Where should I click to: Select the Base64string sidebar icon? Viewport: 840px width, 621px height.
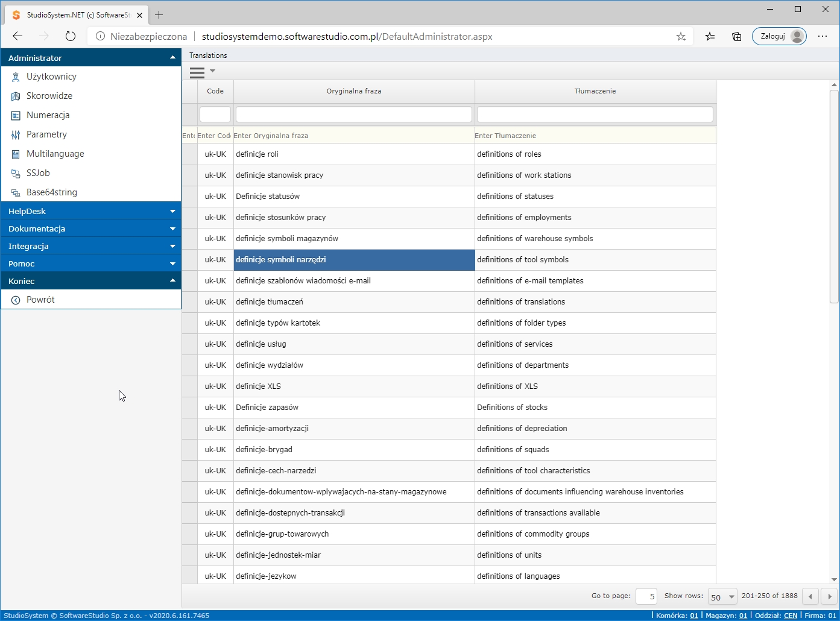pos(16,192)
